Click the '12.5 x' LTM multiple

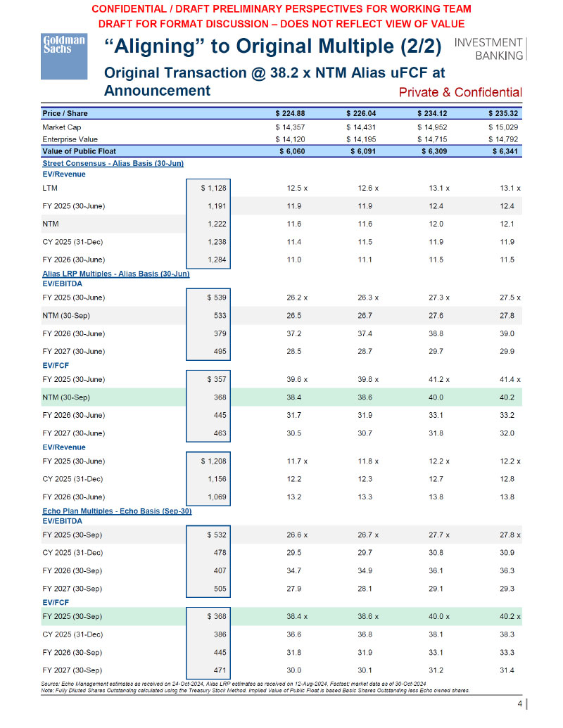point(297,188)
